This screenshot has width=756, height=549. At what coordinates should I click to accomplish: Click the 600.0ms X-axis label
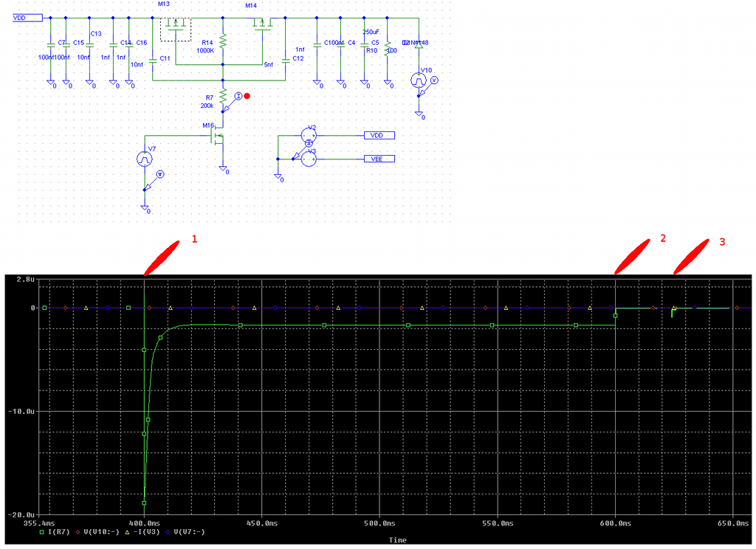click(615, 523)
